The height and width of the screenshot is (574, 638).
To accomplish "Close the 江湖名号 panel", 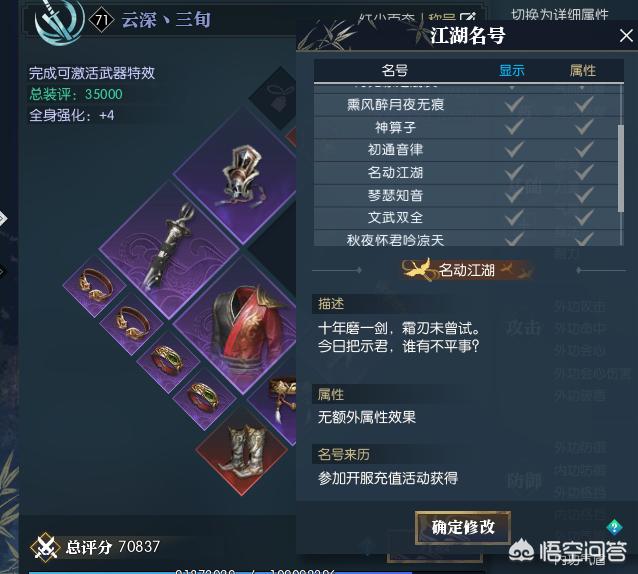I will tap(626, 36).
